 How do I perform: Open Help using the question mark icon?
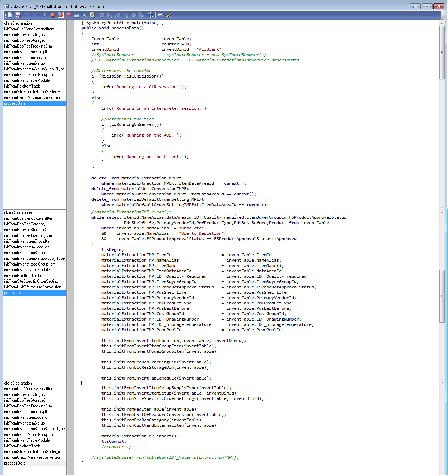(x=150, y=15)
